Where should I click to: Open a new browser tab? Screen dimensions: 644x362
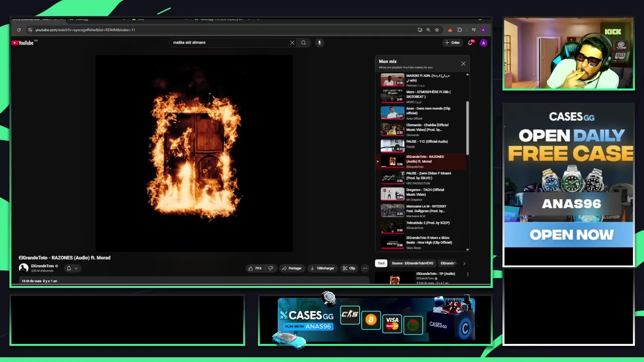coord(259,19)
